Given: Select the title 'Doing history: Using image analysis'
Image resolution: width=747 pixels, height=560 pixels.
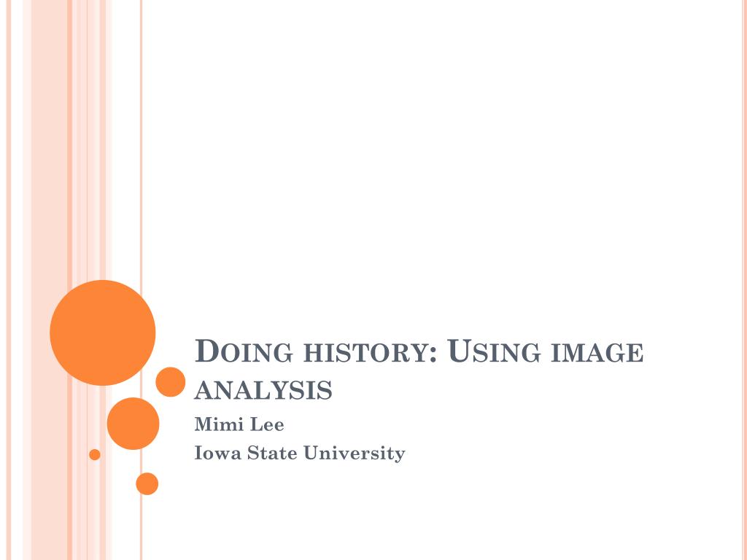Looking at the screenshot, I should click(419, 370).
